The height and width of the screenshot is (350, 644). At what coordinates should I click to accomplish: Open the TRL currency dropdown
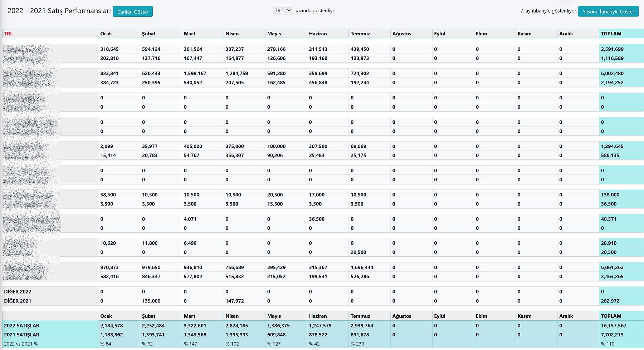pos(282,10)
